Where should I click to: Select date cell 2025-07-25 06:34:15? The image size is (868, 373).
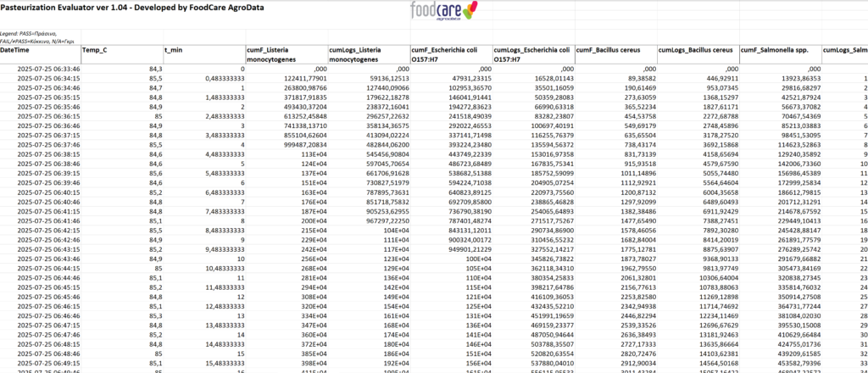[48, 78]
